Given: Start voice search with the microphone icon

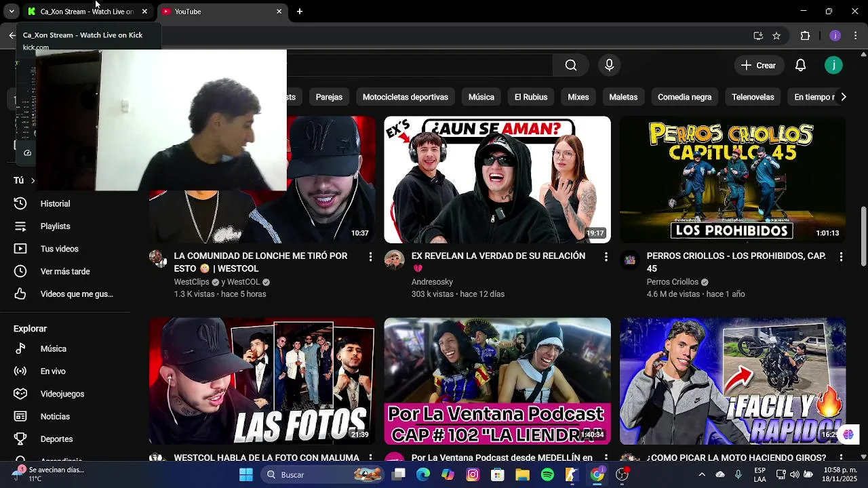Looking at the screenshot, I should (x=609, y=65).
